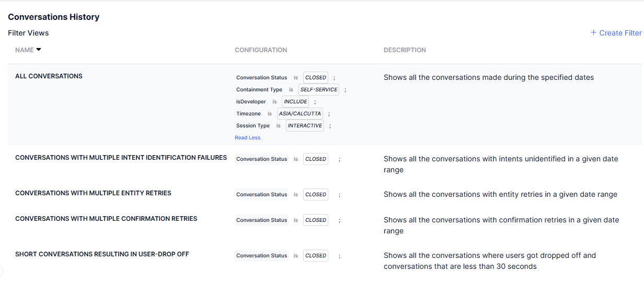Click the INTERACTIVE session type tag
The width and height of the screenshot is (644, 284).
(305, 126)
